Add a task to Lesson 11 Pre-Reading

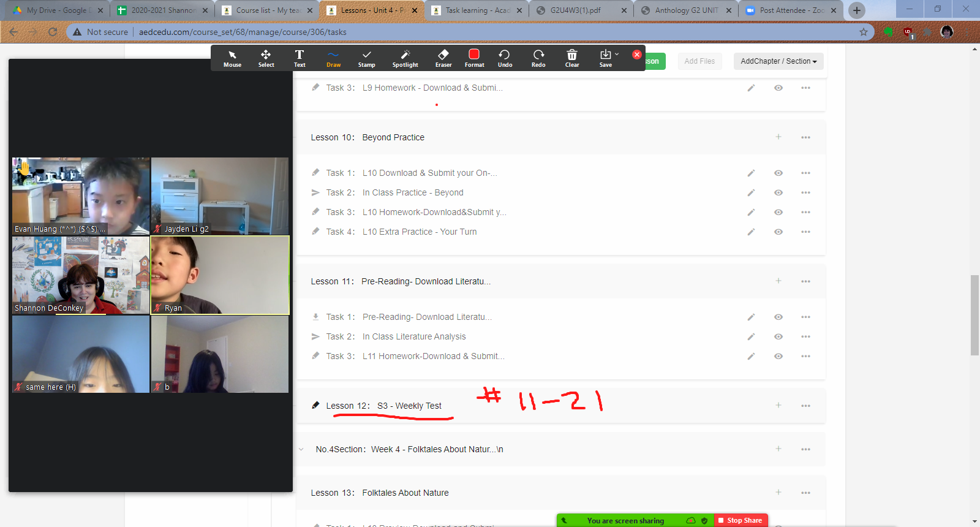point(778,281)
